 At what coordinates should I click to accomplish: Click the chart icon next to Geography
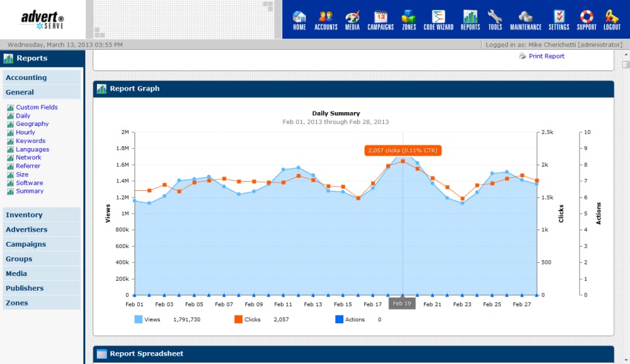tap(10, 124)
